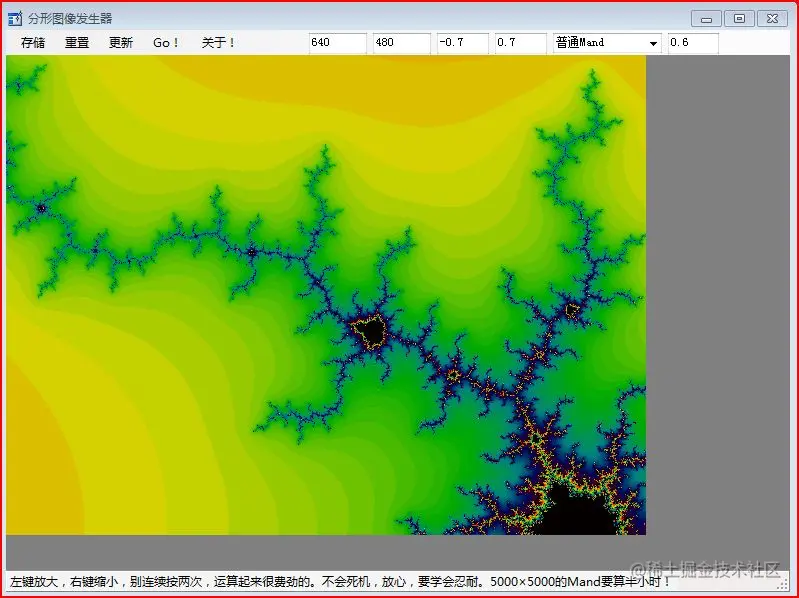Open the 关于! (about) menu item

[218, 43]
